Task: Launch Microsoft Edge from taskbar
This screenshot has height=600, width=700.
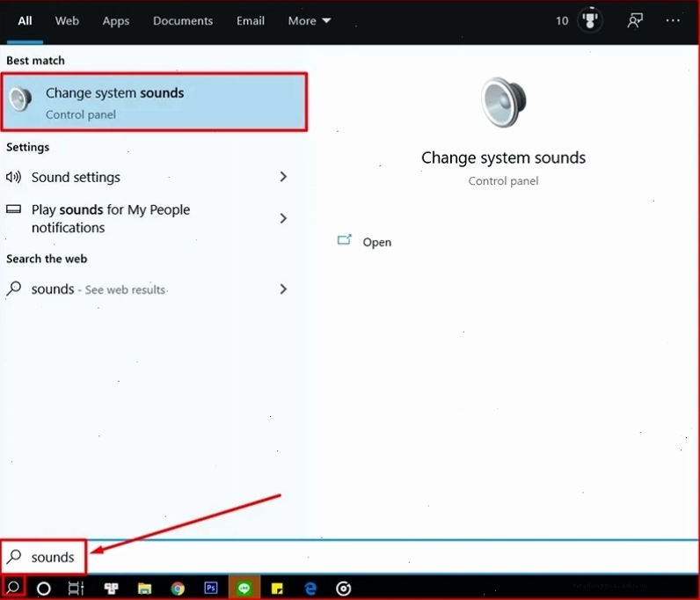Action: tap(310, 589)
